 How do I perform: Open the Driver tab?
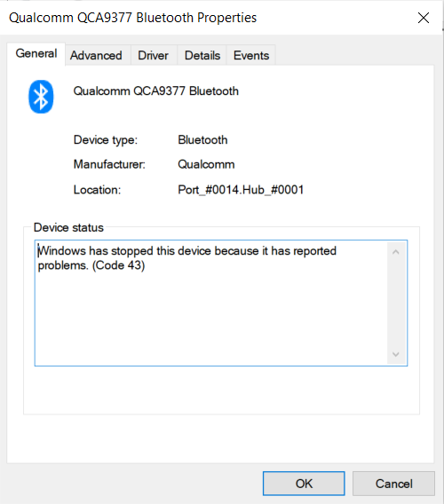click(x=153, y=56)
